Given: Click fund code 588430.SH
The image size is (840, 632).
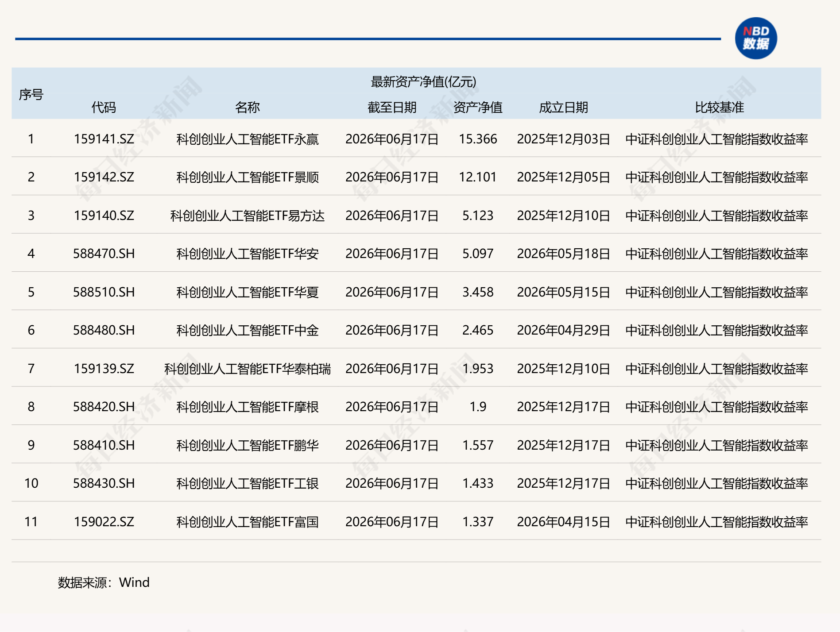Looking at the screenshot, I should tap(104, 483).
